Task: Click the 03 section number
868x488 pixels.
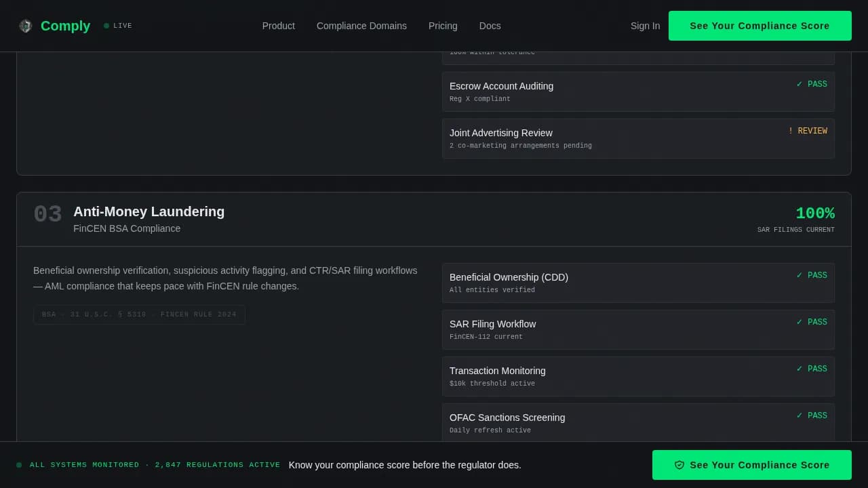Action: pyautogui.click(x=47, y=214)
